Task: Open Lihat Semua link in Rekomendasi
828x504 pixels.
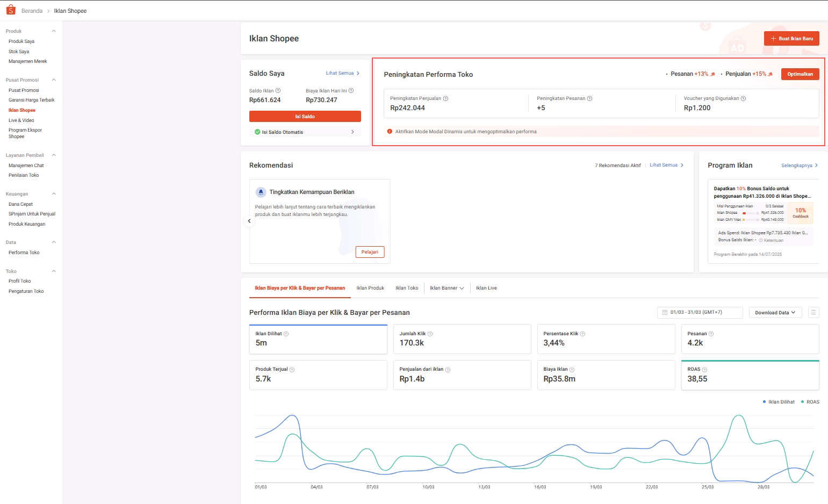Action: (667, 165)
